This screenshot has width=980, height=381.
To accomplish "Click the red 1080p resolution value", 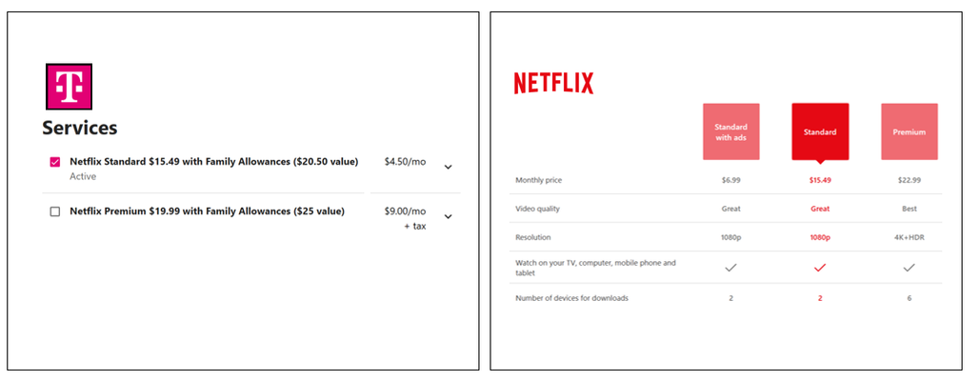I will pos(820,237).
